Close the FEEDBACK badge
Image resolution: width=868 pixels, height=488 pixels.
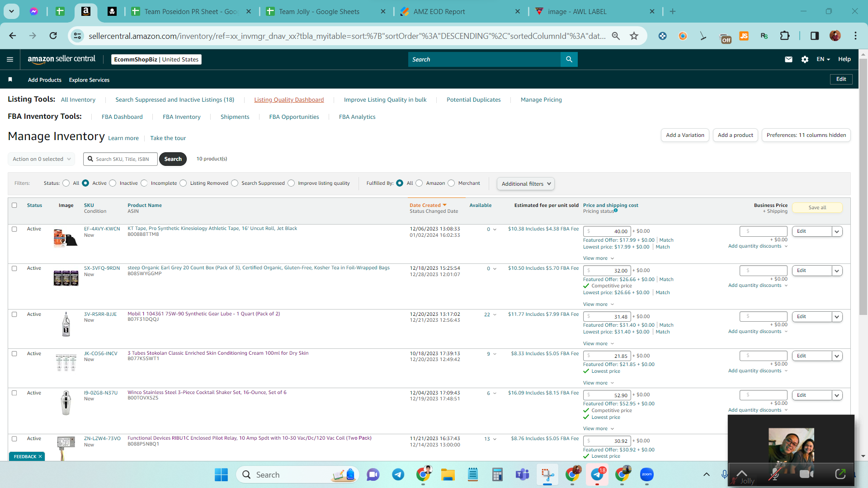pyautogui.click(x=40, y=456)
